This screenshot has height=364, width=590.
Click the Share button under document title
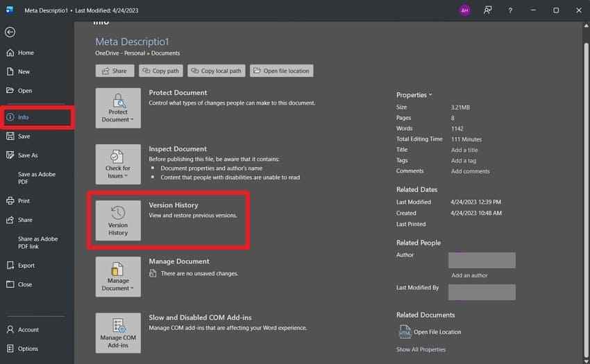(115, 71)
